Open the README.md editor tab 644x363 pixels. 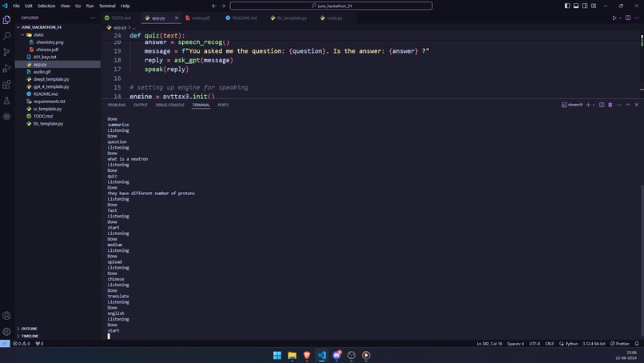click(244, 18)
